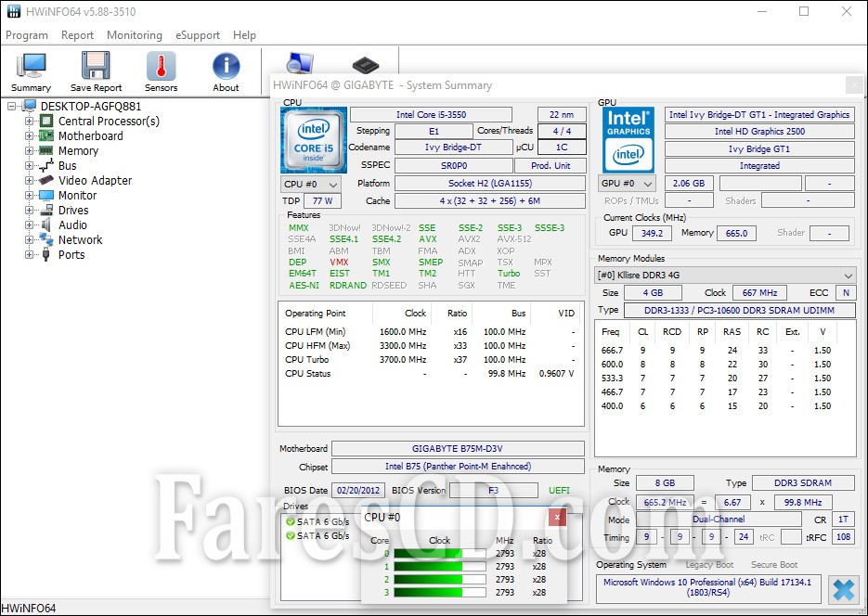Click the HWiNFO64 title bar app icon
Screen dimensions: 868x616
(13, 11)
